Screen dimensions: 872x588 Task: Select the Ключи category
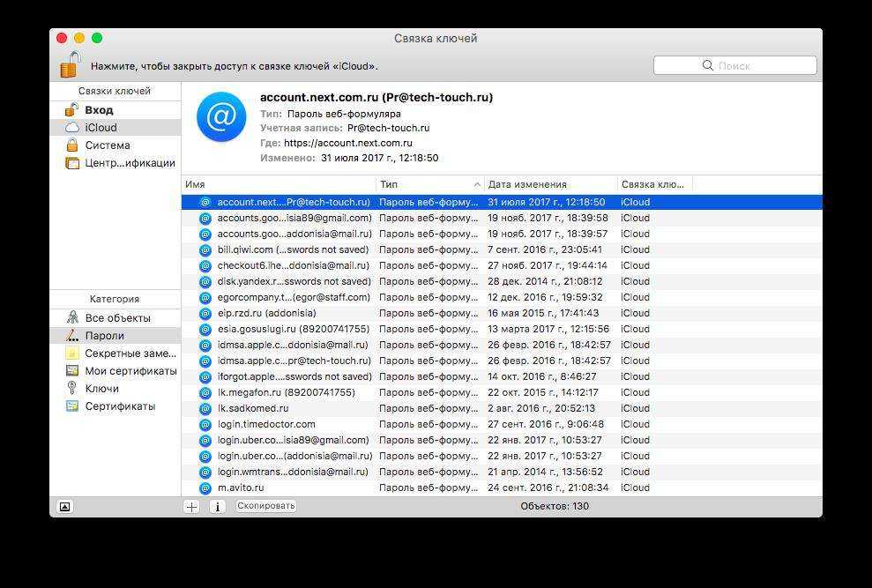(x=116, y=388)
